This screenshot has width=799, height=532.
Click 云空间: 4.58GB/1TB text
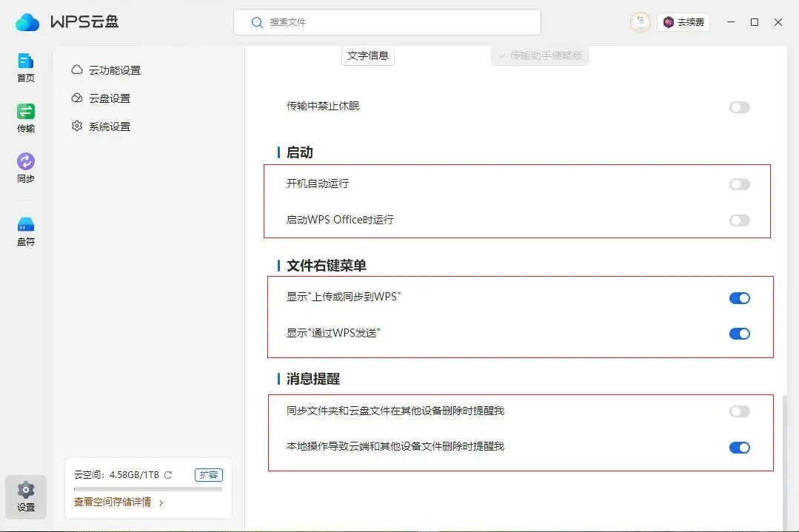[x=117, y=475]
